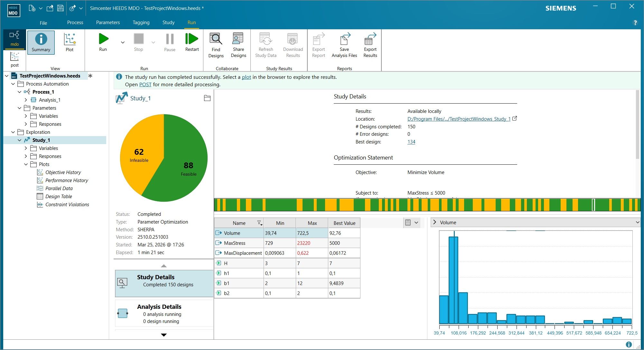Select Performance History plot
The height and width of the screenshot is (350, 644).
[x=67, y=180]
